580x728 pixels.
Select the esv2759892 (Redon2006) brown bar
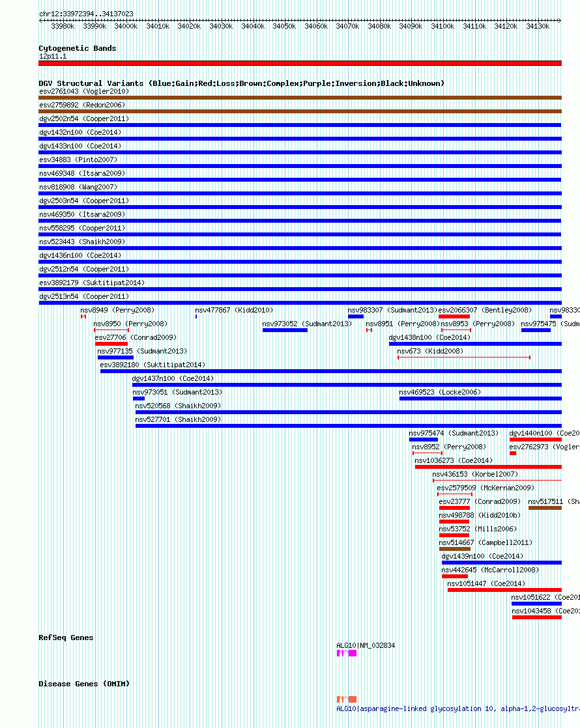point(300,111)
